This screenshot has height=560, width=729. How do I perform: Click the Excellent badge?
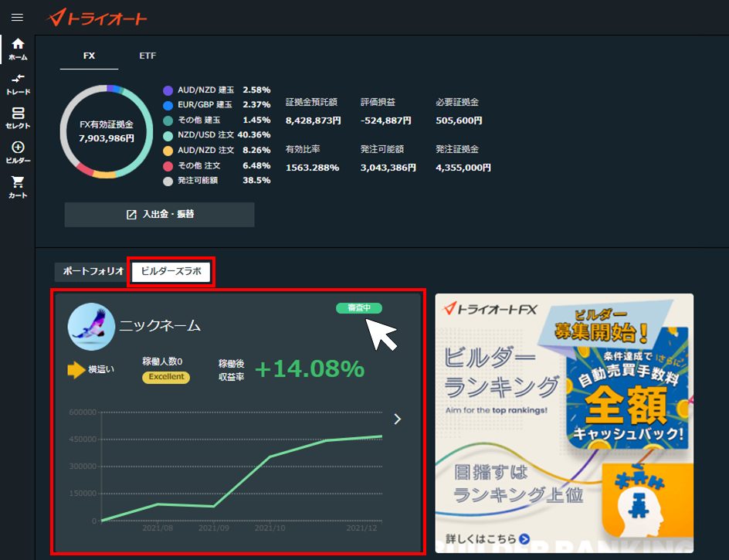[166, 377]
